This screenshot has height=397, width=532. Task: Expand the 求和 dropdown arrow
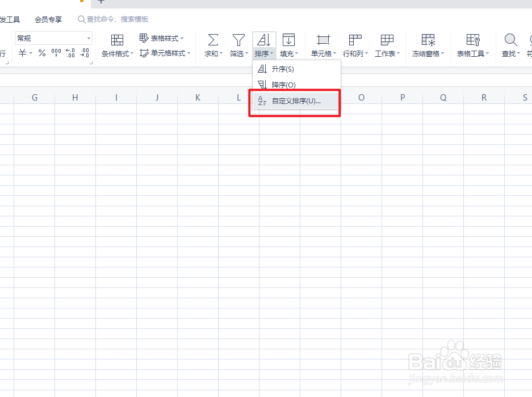pyautogui.click(x=221, y=53)
